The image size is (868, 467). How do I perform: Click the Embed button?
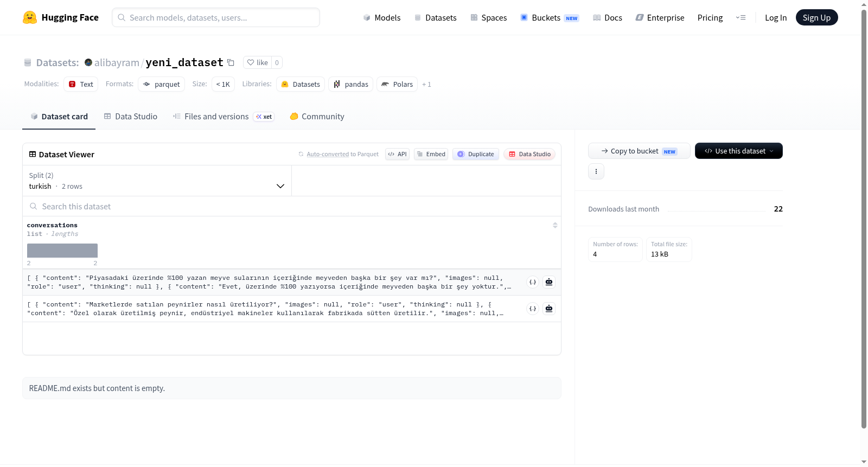pyautogui.click(x=431, y=154)
